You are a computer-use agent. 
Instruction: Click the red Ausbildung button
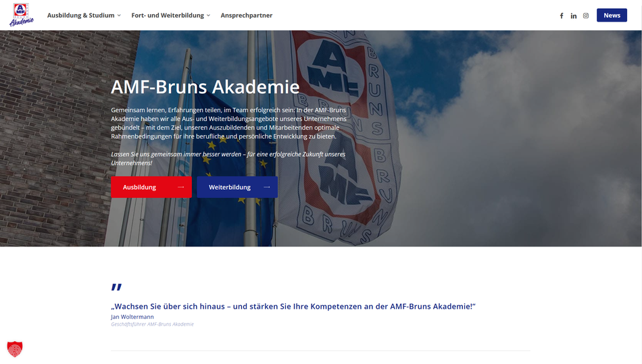tap(151, 187)
